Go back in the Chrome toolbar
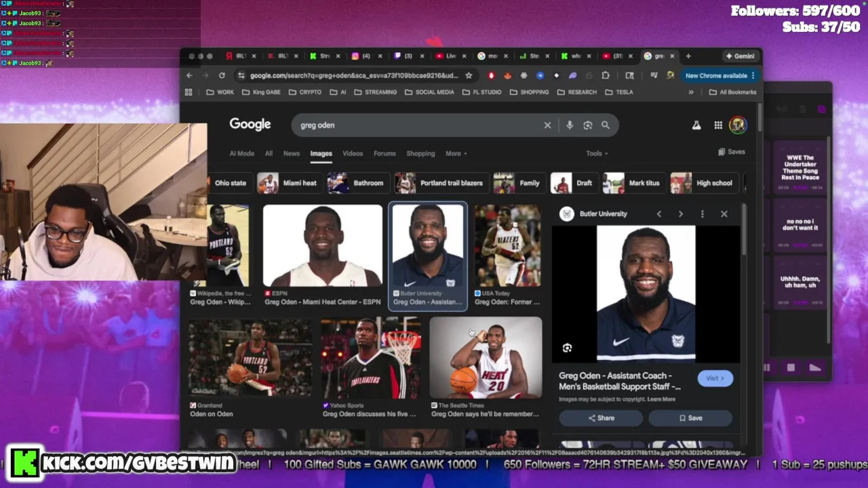The width and height of the screenshot is (868, 488). pos(189,75)
